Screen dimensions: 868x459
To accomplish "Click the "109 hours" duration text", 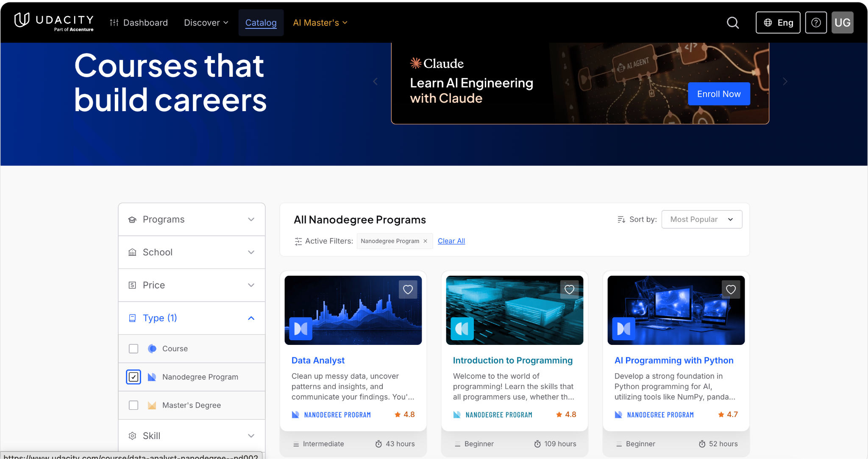I will [560, 444].
